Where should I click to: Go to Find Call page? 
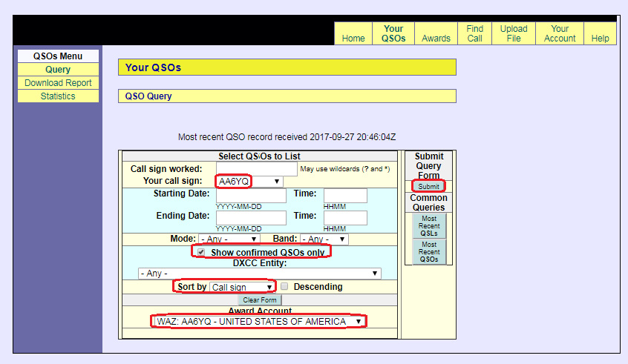pyautogui.click(x=474, y=34)
